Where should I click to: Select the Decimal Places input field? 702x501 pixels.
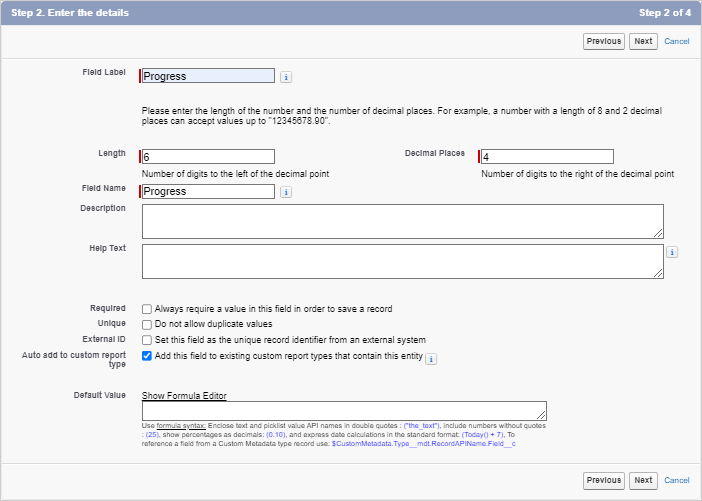[x=547, y=157]
